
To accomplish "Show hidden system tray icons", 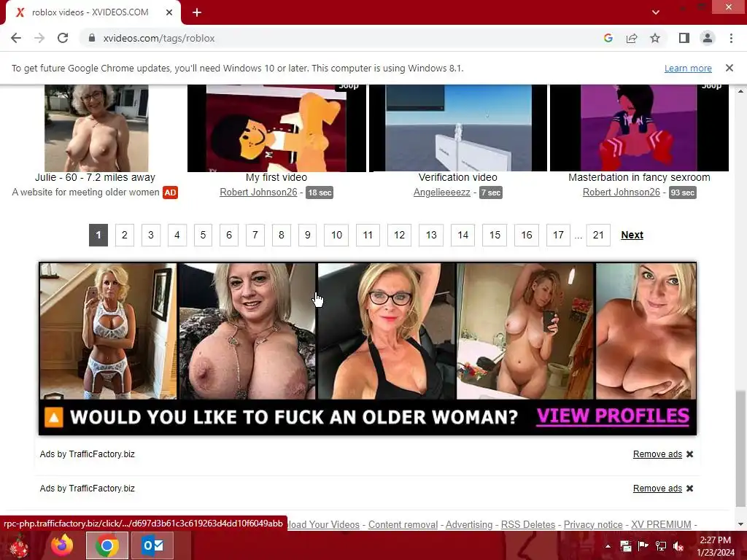I will [x=608, y=546].
